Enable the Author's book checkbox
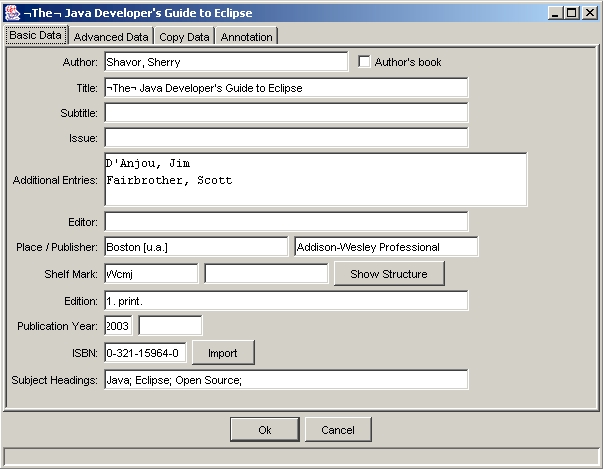 point(364,62)
